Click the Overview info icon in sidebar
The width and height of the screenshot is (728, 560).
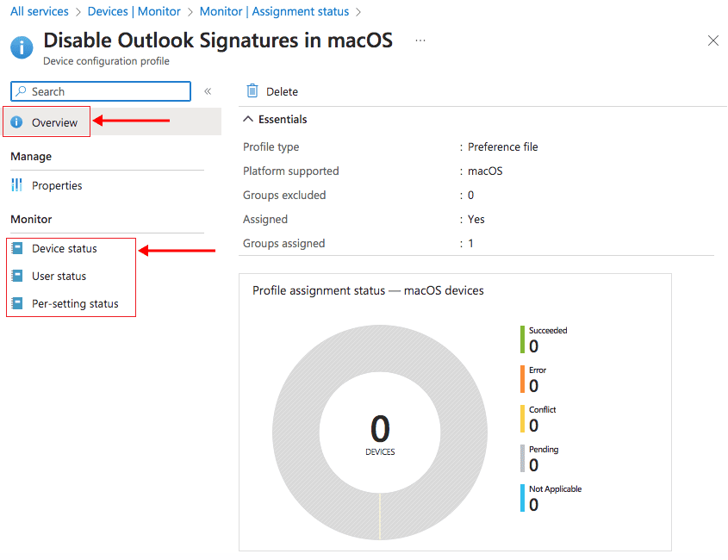coord(16,122)
